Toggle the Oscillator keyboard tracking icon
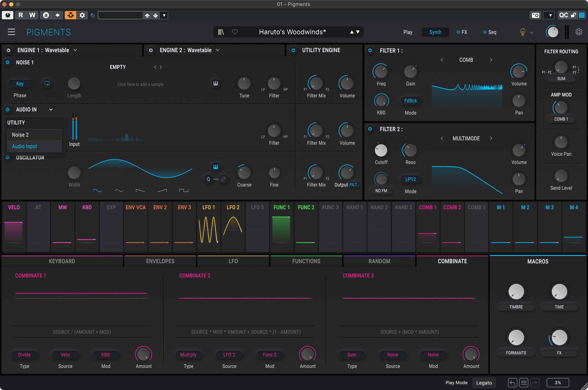This screenshot has width=588, height=390. pos(216,167)
